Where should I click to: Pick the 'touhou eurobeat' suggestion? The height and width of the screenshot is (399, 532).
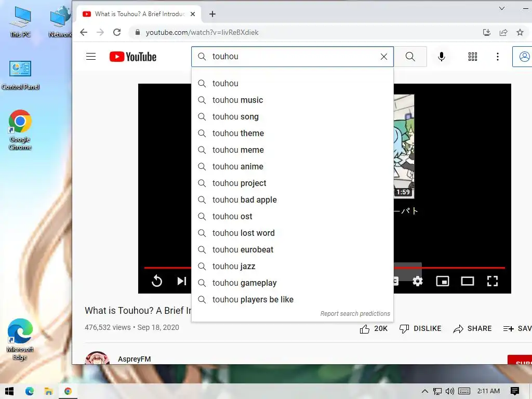point(292,250)
